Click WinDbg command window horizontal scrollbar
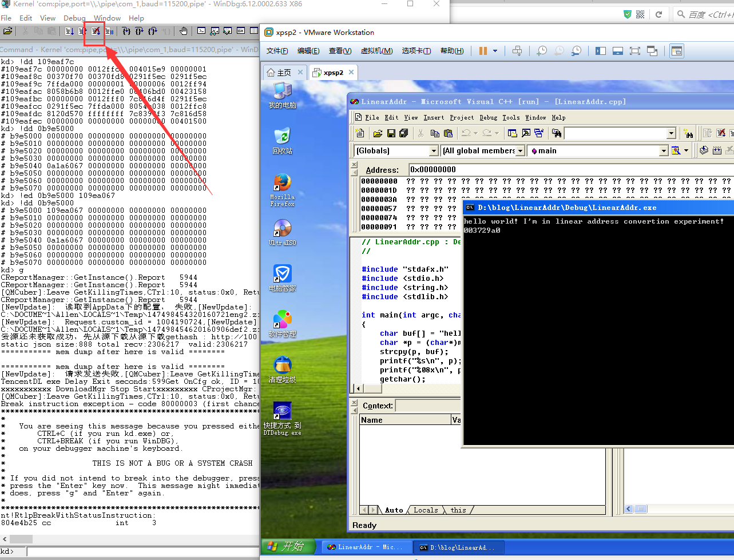734x560 pixels. 130,539
